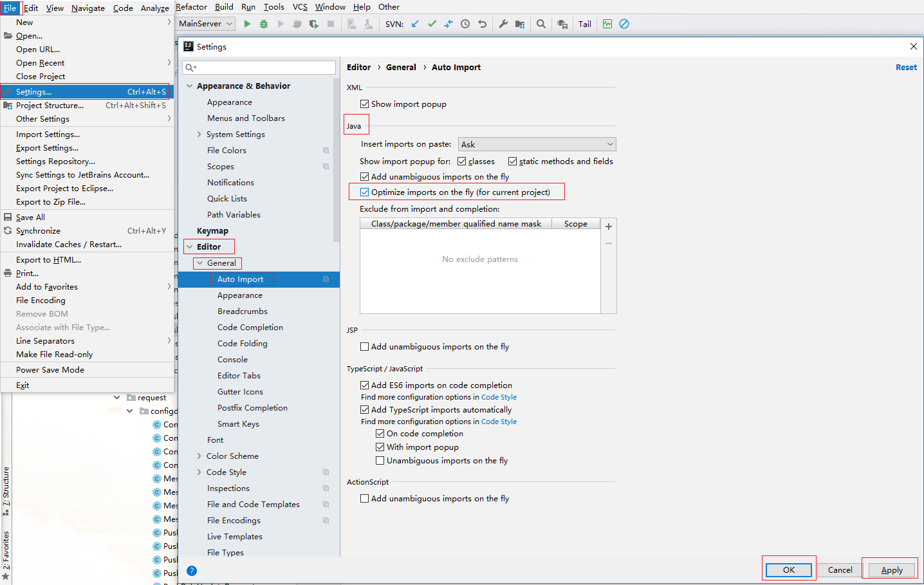Collapse the Appearance & Behavior tree node
The width and height of the screenshot is (924, 585).
tap(189, 86)
